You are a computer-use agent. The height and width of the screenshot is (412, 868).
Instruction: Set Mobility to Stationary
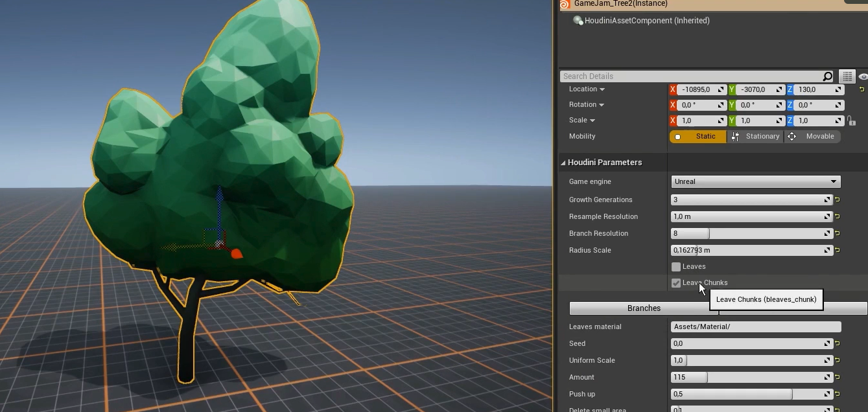pyautogui.click(x=756, y=137)
